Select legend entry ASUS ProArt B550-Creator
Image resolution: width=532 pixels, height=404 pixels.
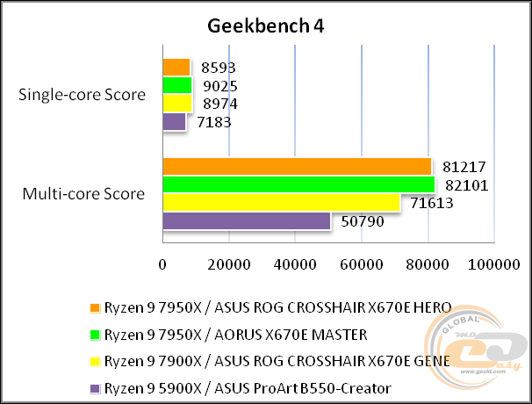pos(248,388)
